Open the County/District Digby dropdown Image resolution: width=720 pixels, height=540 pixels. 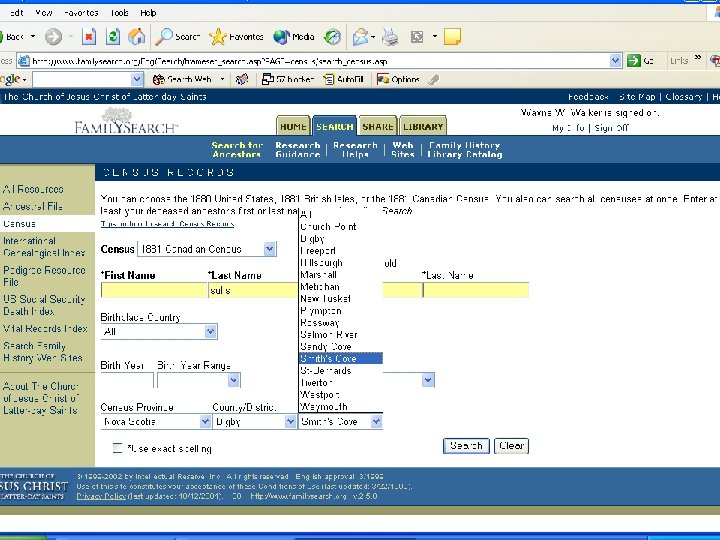pos(290,422)
